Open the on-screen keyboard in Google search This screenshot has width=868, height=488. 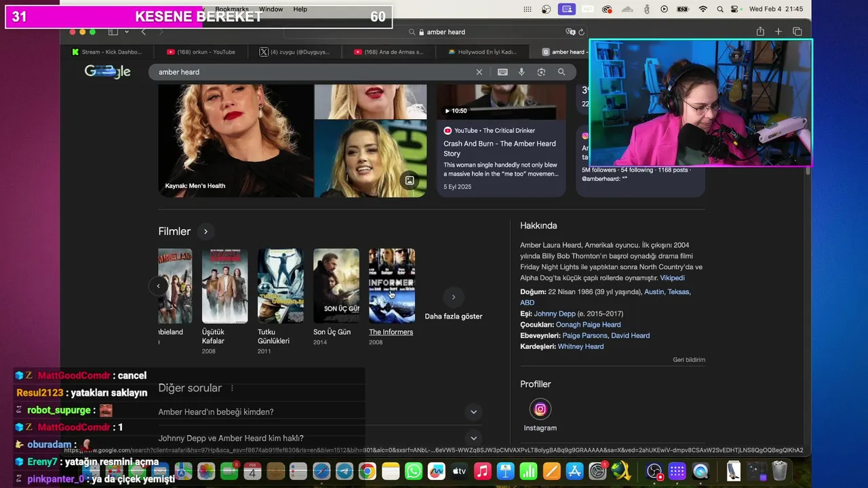[x=502, y=72]
